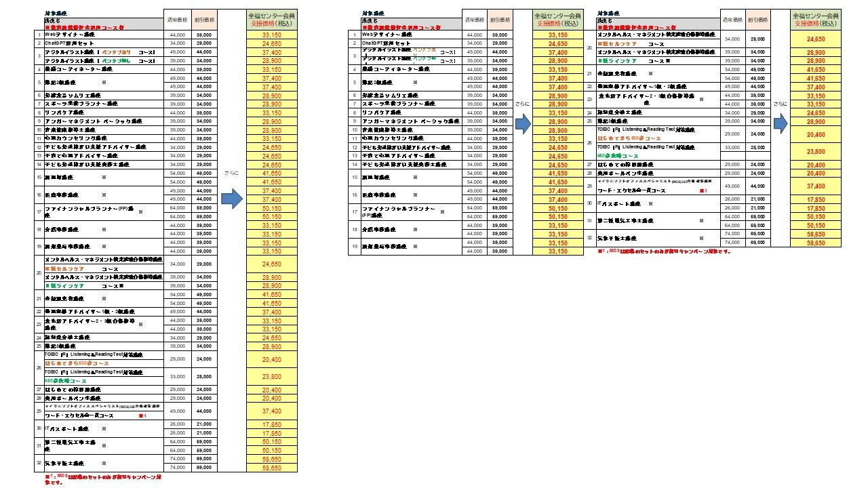Click the blue arrow in the middle table
The height and width of the screenshot is (488, 868).
[523, 123]
